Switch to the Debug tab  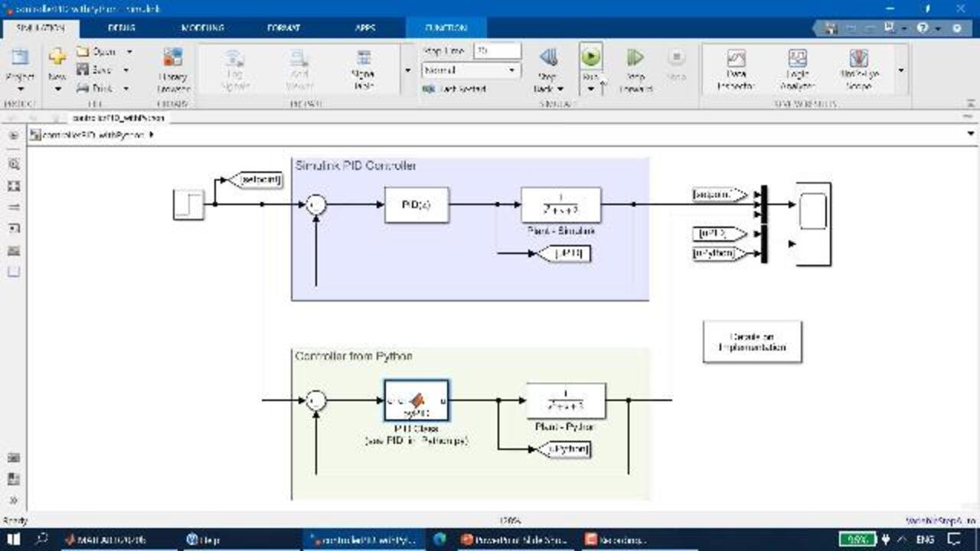coord(122,28)
